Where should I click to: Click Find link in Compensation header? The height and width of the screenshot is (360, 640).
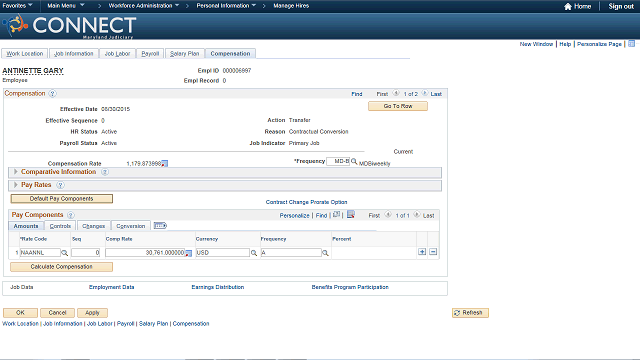(x=357, y=94)
